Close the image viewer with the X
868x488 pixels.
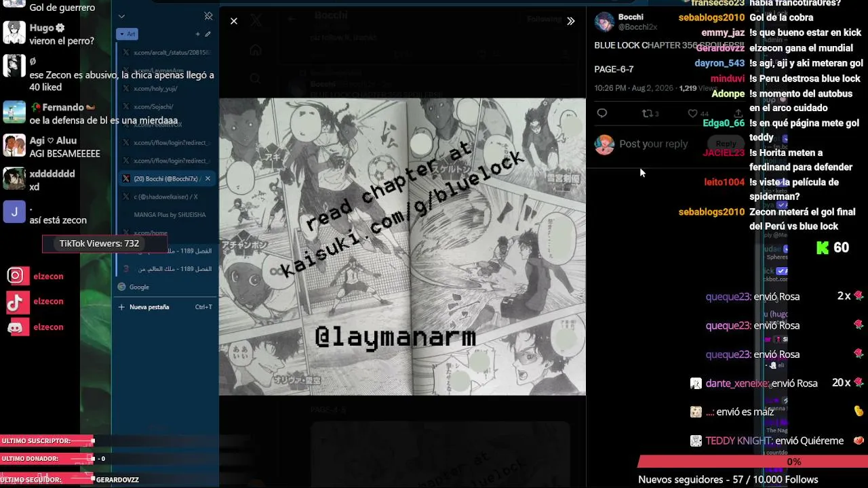pos(234,21)
